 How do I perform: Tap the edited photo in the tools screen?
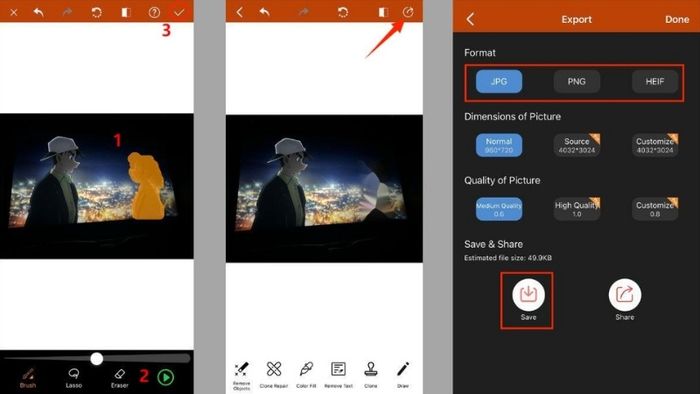click(x=324, y=188)
